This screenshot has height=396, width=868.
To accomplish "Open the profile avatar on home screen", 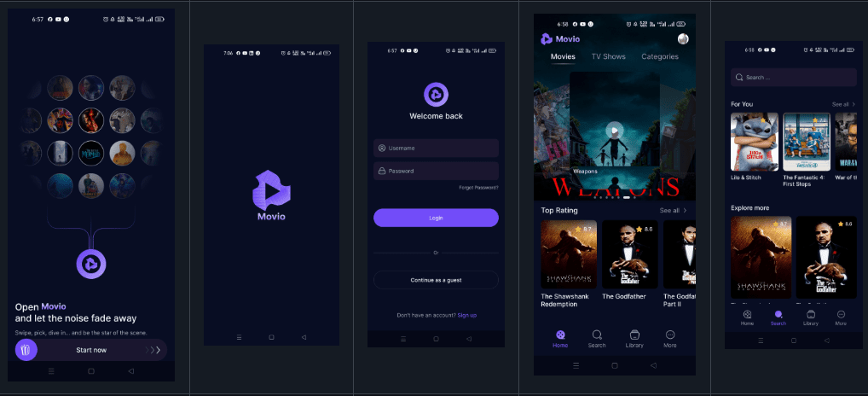I will pyautogui.click(x=683, y=38).
